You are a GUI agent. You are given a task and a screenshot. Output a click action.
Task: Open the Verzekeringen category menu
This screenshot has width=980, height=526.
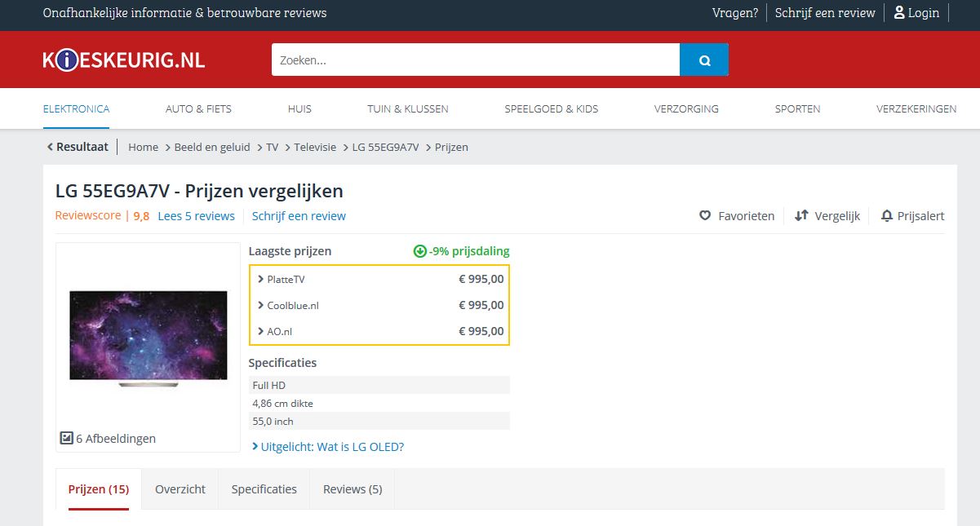click(916, 108)
